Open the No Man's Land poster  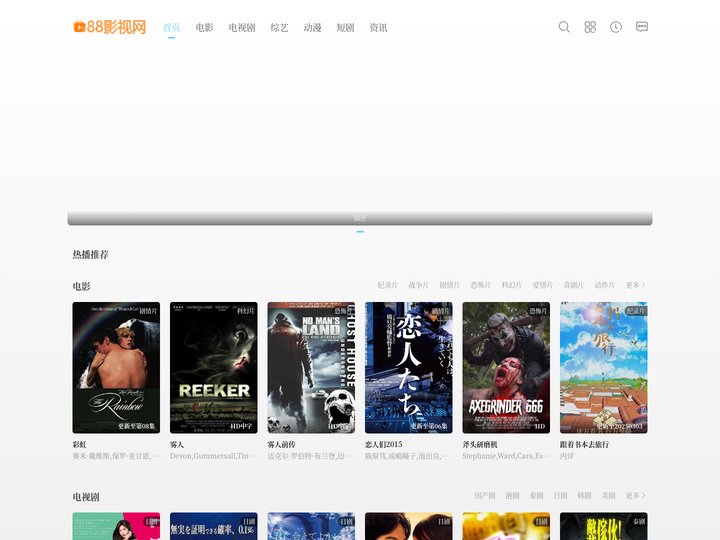(311, 367)
